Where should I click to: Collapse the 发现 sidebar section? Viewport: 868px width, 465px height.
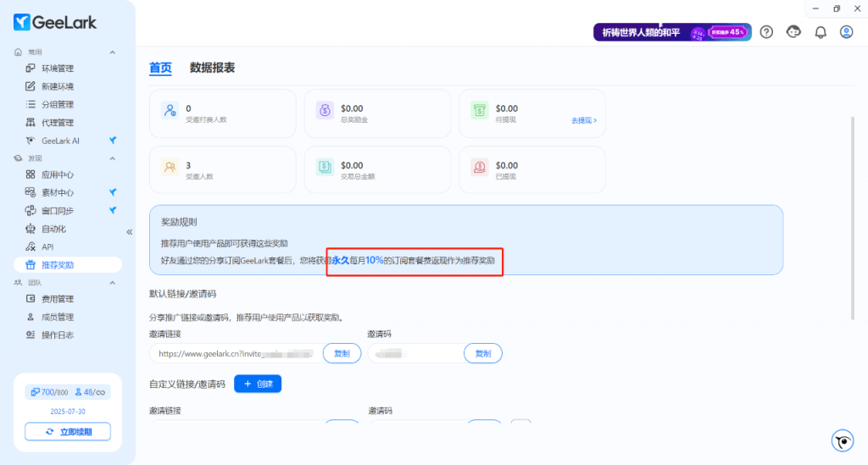(113, 158)
